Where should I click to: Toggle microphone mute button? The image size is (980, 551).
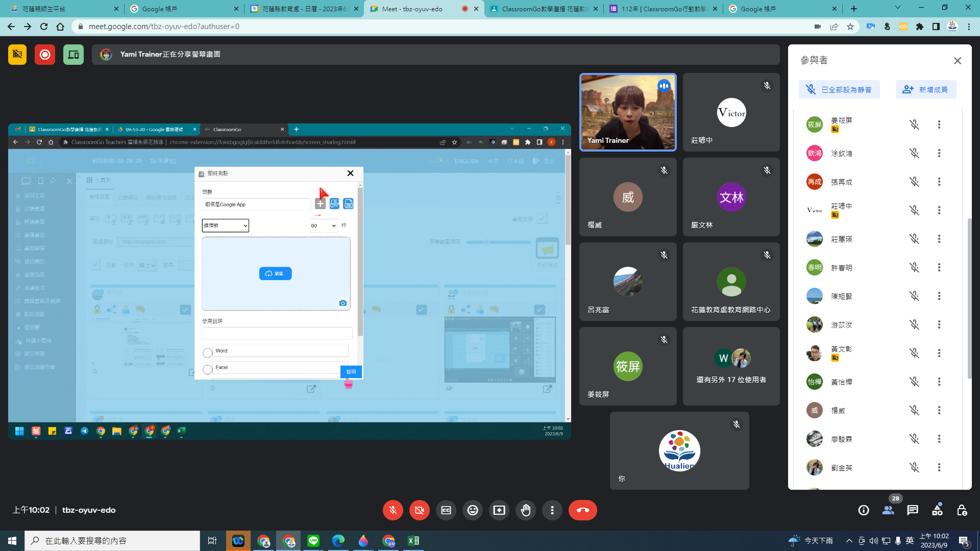pyautogui.click(x=393, y=510)
